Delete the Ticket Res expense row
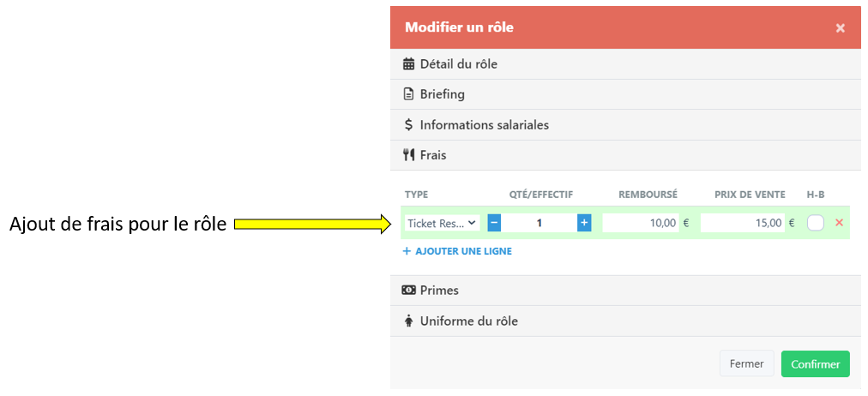 [x=839, y=223]
